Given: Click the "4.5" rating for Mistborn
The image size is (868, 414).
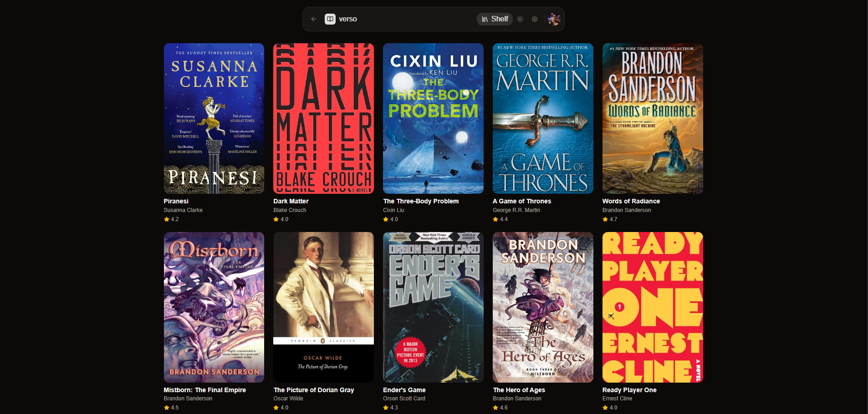Looking at the screenshot, I should [175, 408].
